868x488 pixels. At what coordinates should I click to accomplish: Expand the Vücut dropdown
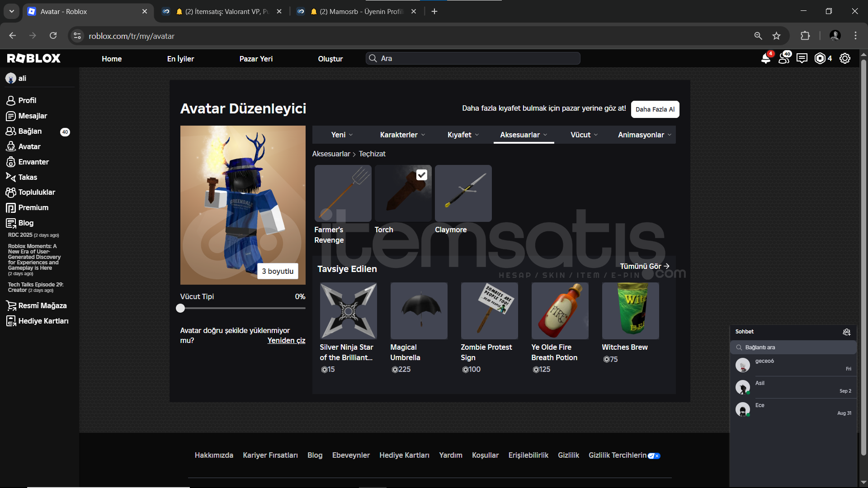click(584, 135)
